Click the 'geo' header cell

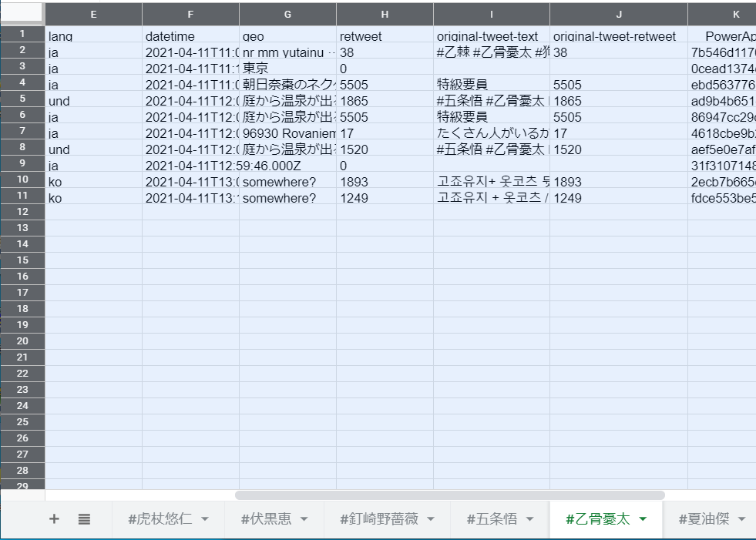[x=287, y=34]
